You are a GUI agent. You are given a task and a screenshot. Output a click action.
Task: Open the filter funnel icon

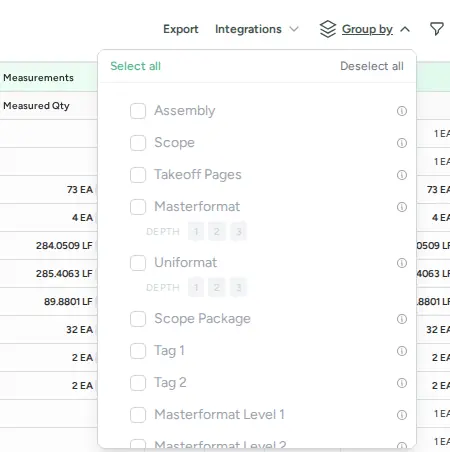click(437, 29)
